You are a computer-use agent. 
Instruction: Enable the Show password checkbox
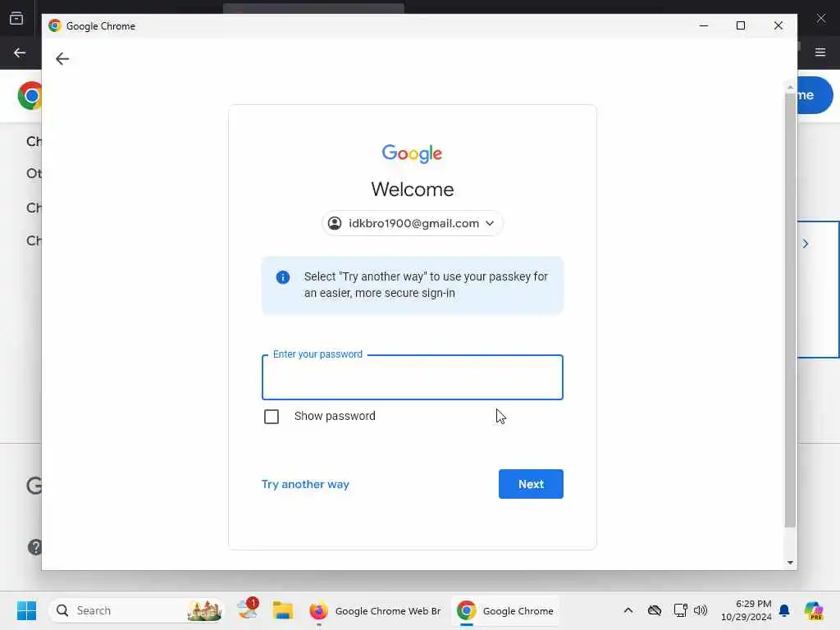point(272,416)
